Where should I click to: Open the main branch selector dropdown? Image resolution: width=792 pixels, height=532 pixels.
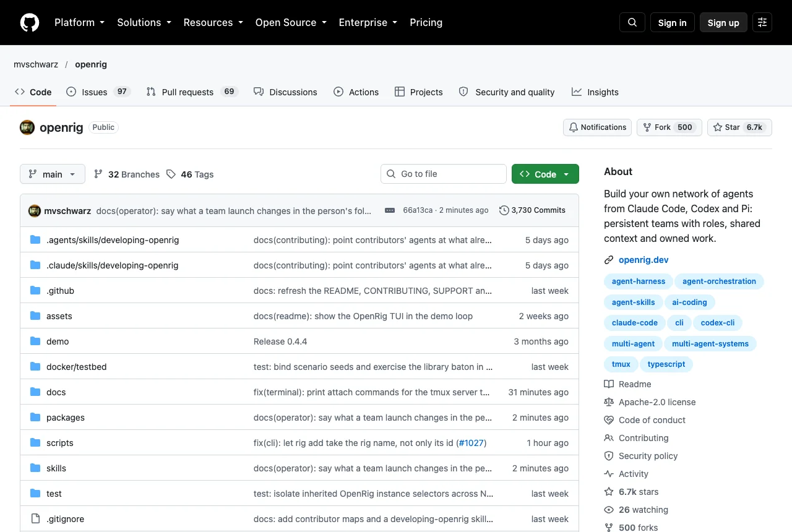click(x=52, y=174)
